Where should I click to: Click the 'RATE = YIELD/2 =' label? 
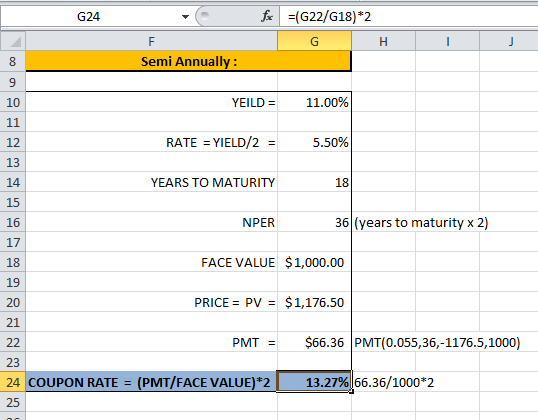[221, 142]
